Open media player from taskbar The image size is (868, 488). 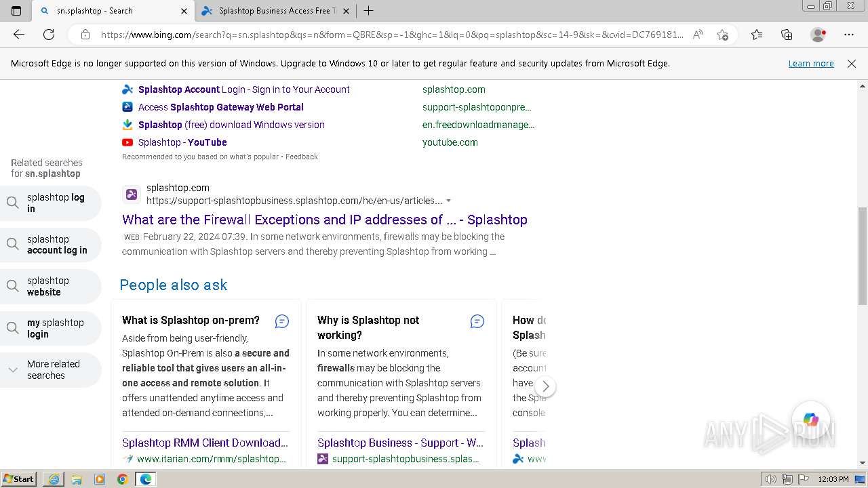tap(100, 479)
